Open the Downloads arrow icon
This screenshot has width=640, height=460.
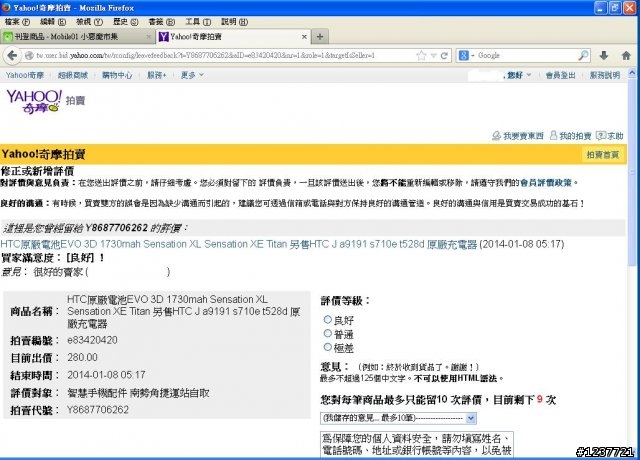pos(604,55)
